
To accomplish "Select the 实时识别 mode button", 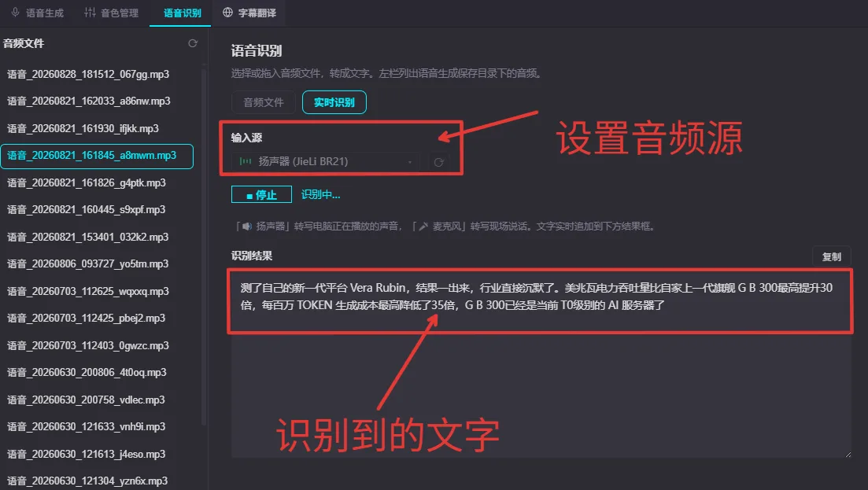I will (x=334, y=102).
